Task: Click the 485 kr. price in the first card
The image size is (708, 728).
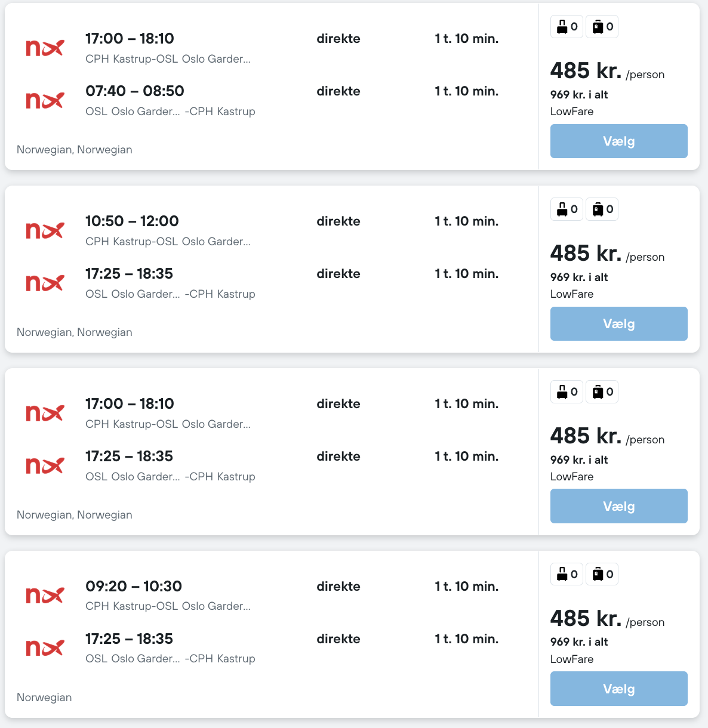Action: coord(586,71)
